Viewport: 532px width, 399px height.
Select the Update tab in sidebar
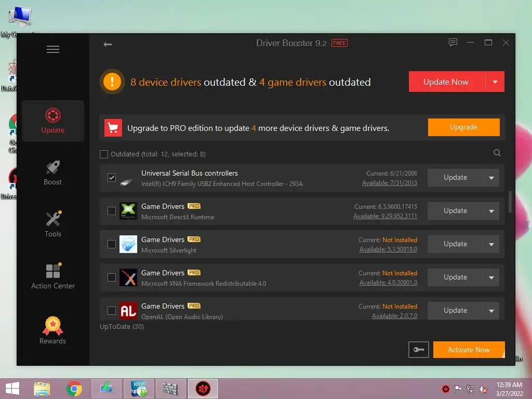[x=53, y=121]
